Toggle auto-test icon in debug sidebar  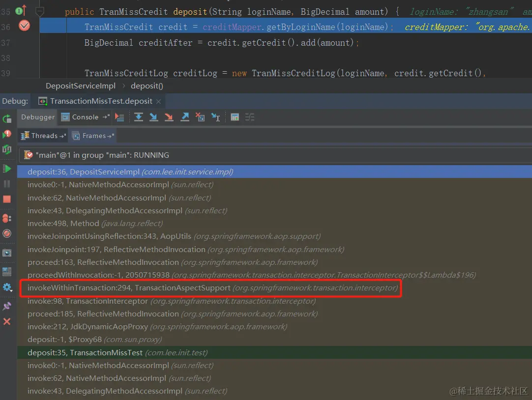coord(7,149)
